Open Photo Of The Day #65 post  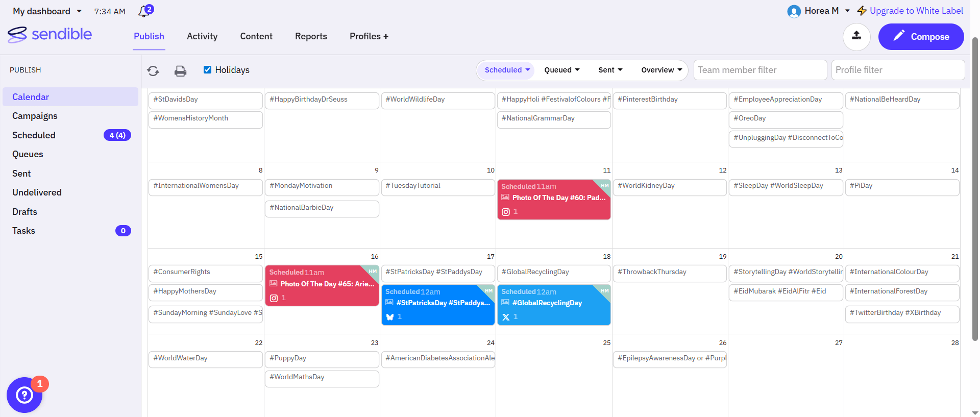click(322, 286)
